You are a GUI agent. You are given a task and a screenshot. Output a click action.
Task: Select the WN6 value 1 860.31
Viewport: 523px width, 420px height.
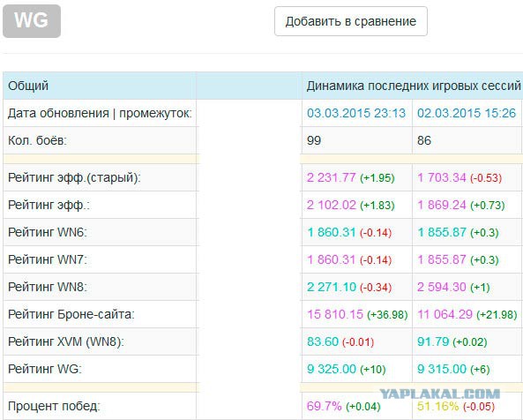click(332, 232)
